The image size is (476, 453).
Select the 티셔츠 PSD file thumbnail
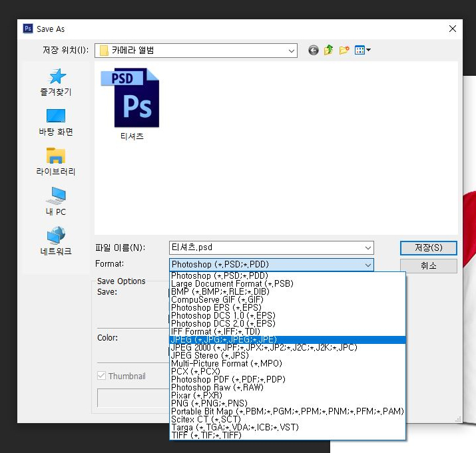tap(130, 104)
